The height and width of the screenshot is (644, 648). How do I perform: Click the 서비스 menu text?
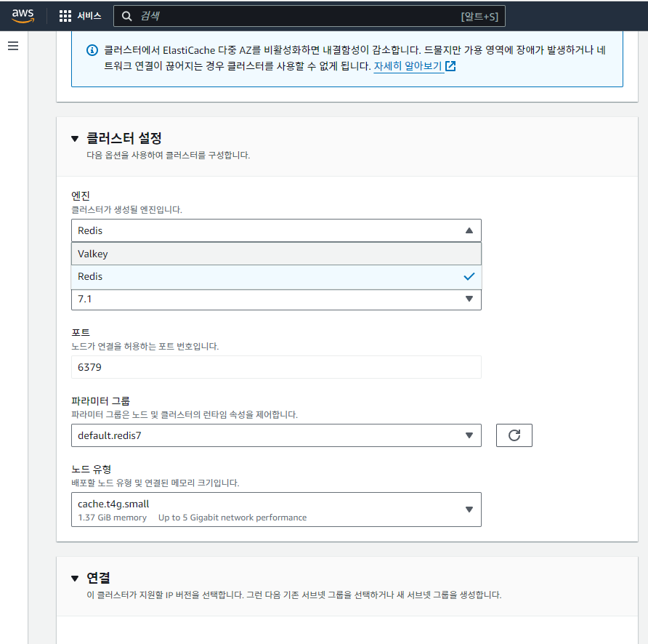tap(89, 16)
